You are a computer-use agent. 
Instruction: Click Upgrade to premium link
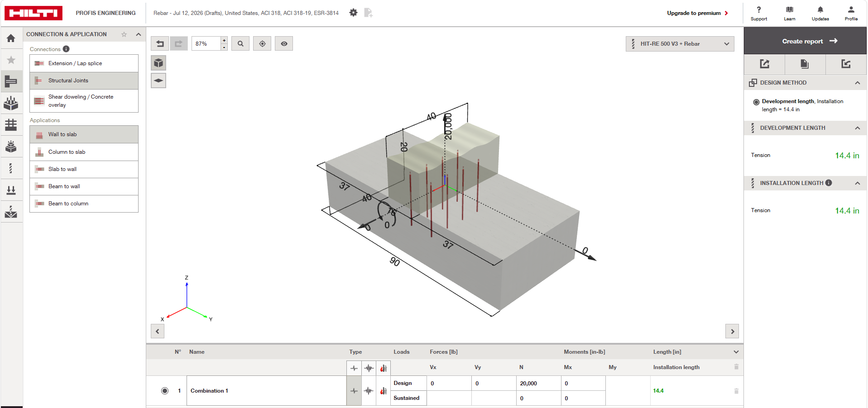pyautogui.click(x=697, y=13)
